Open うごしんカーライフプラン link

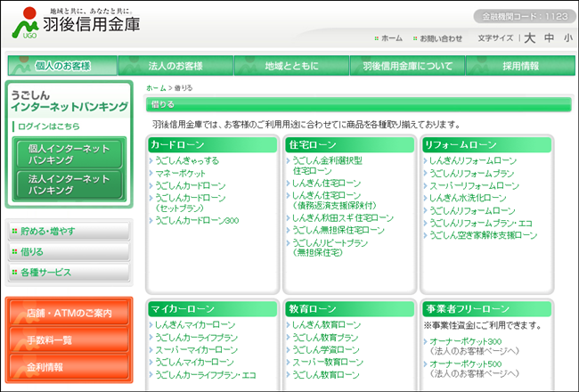point(196,338)
